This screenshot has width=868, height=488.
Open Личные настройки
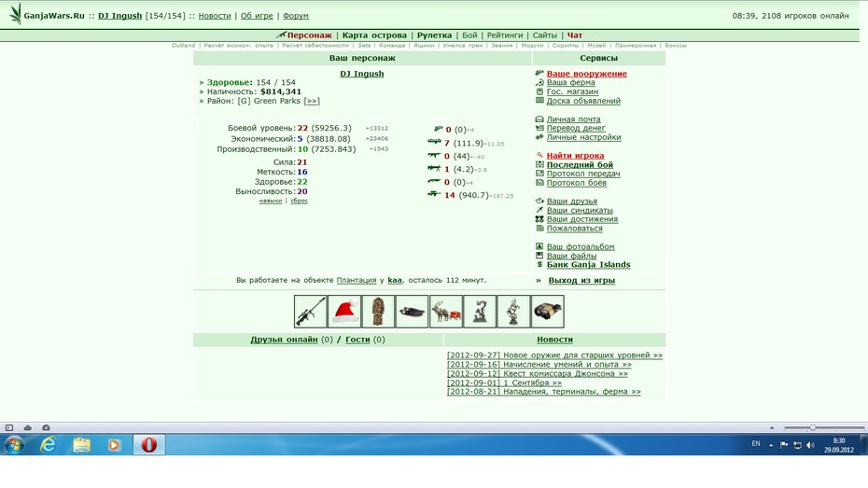[x=583, y=137]
